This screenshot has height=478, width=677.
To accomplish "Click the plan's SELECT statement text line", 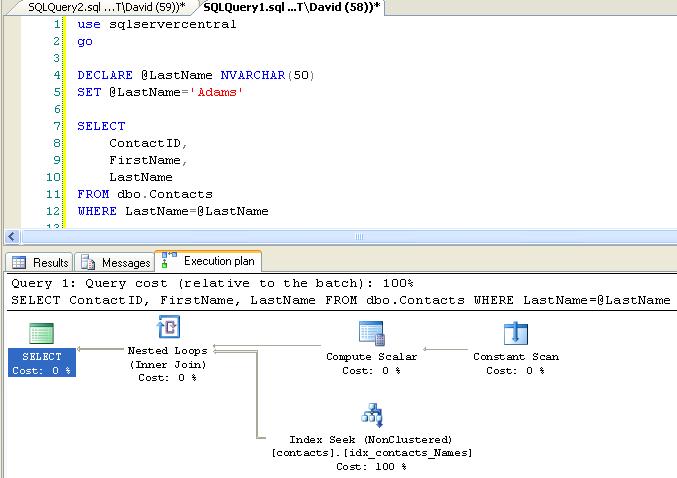I will pyautogui.click(x=341, y=300).
